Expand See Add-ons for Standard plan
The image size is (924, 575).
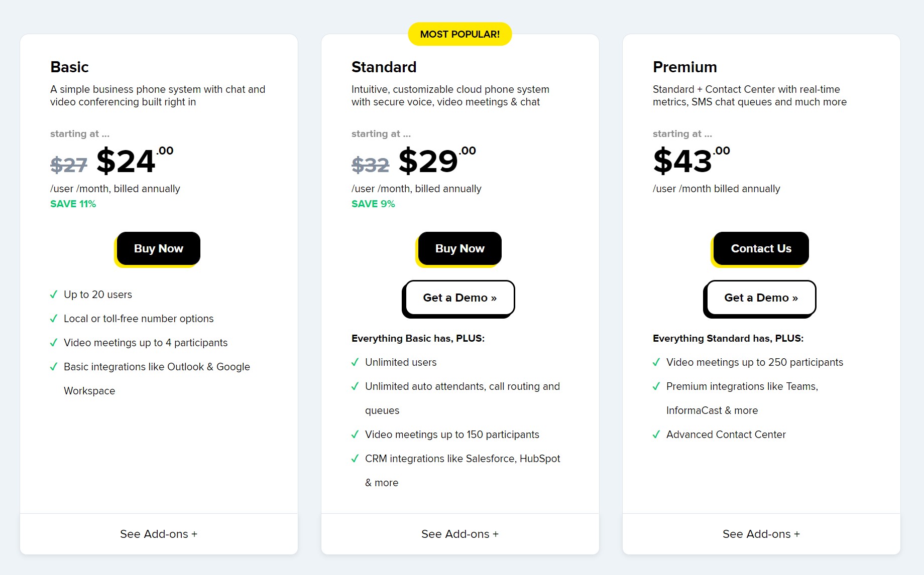[x=460, y=534]
